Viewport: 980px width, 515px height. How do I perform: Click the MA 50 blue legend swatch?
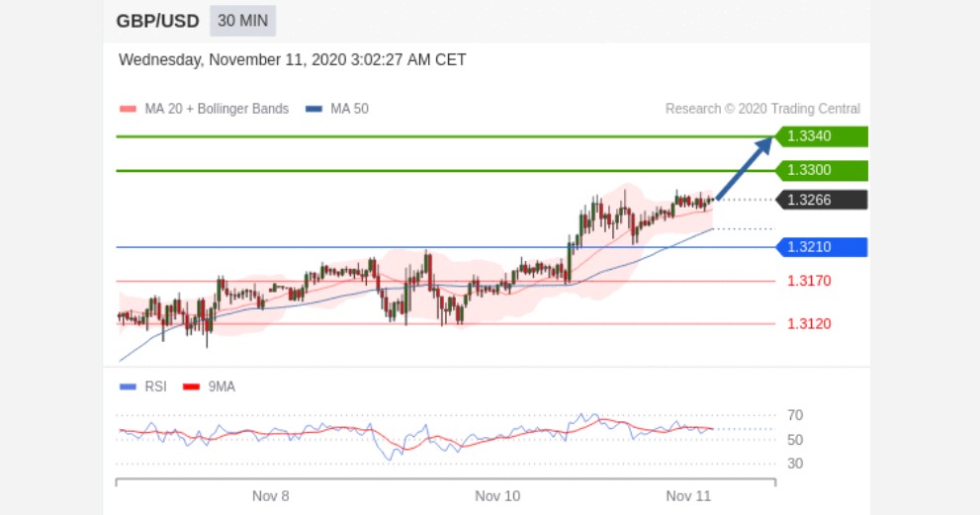click(313, 109)
